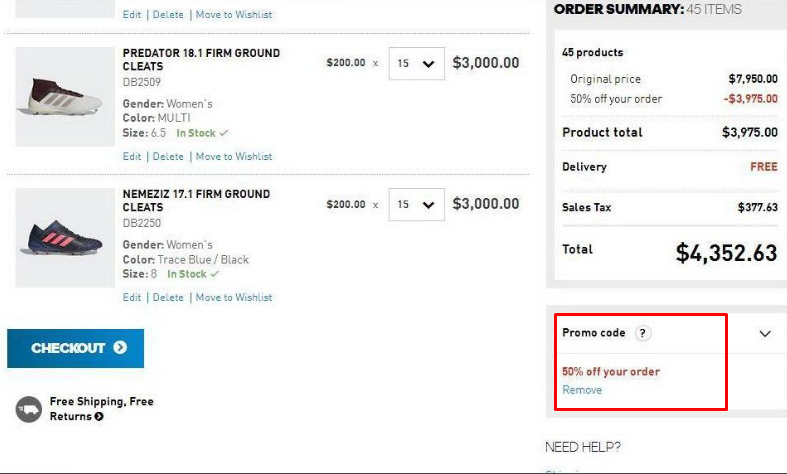Click the free shipping truck icon
This screenshot has width=787, height=474.
click(28, 408)
